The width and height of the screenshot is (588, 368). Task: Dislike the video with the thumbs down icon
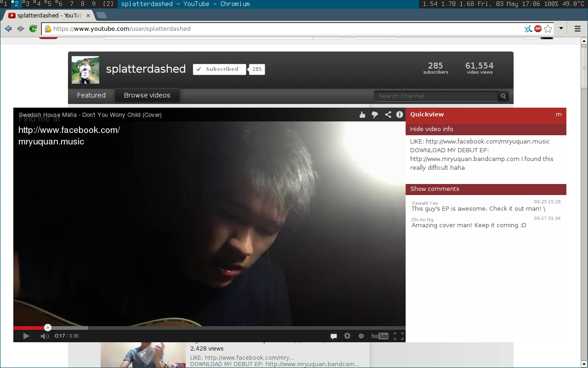375,115
